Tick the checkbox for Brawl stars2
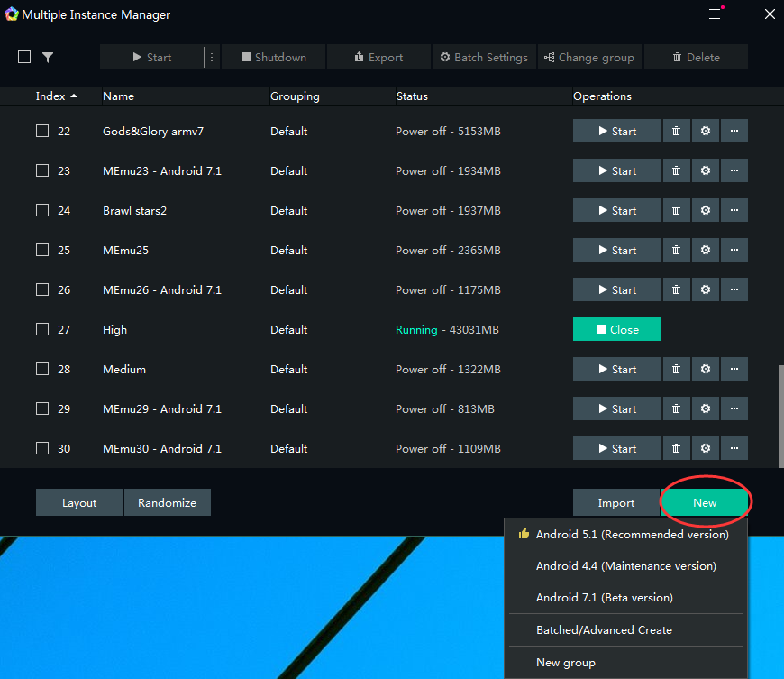This screenshot has height=679, width=784. tap(42, 211)
